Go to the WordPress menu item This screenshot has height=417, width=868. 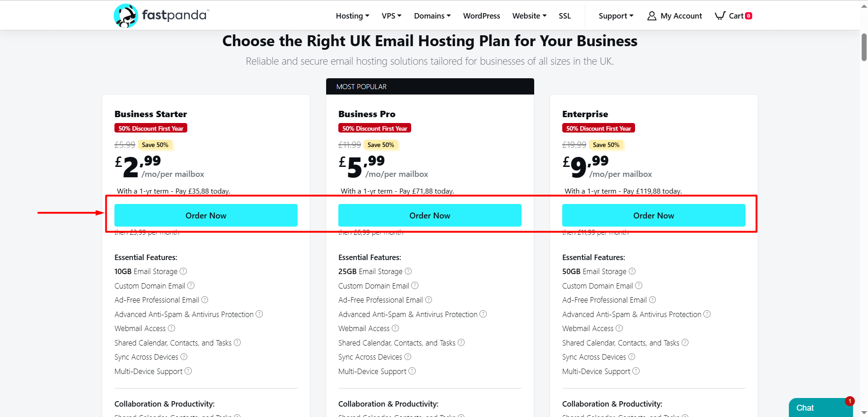point(481,16)
